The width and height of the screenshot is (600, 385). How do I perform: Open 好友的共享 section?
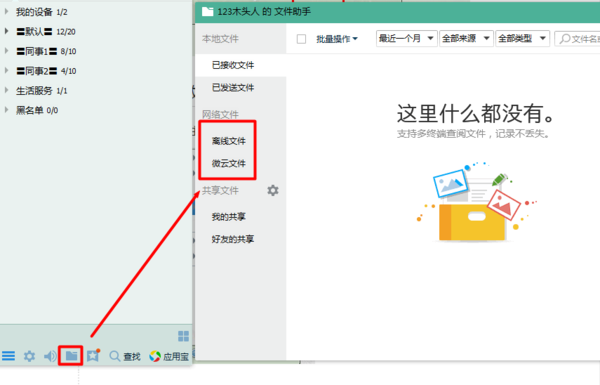233,240
